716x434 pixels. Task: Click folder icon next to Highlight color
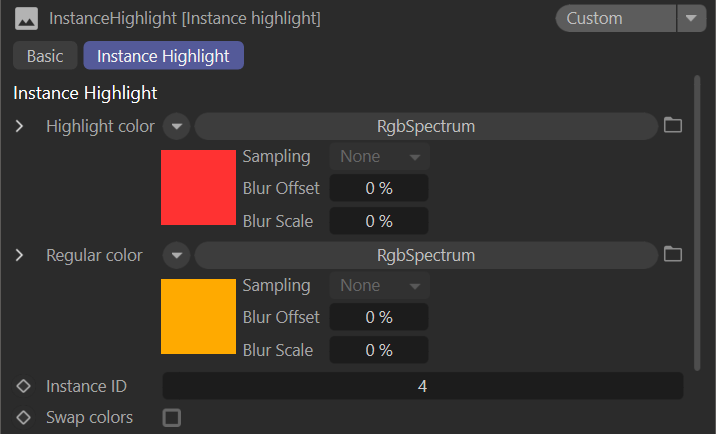point(673,126)
